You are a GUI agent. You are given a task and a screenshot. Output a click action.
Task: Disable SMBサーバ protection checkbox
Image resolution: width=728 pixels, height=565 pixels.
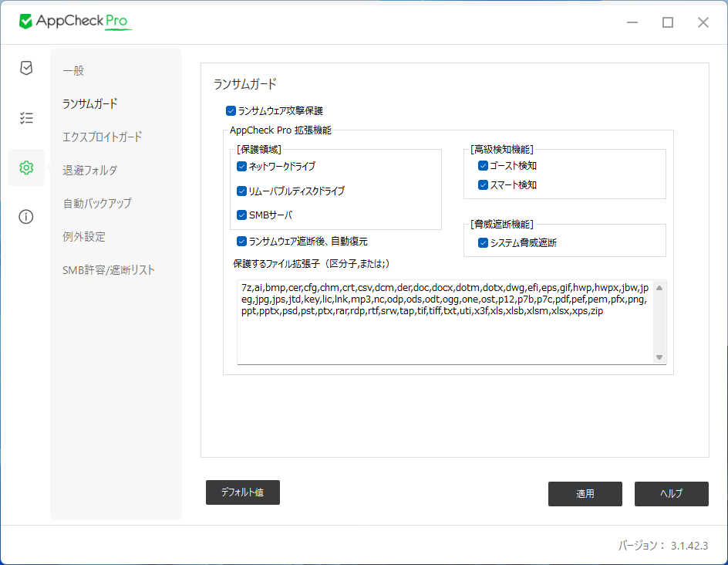click(x=241, y=215)
